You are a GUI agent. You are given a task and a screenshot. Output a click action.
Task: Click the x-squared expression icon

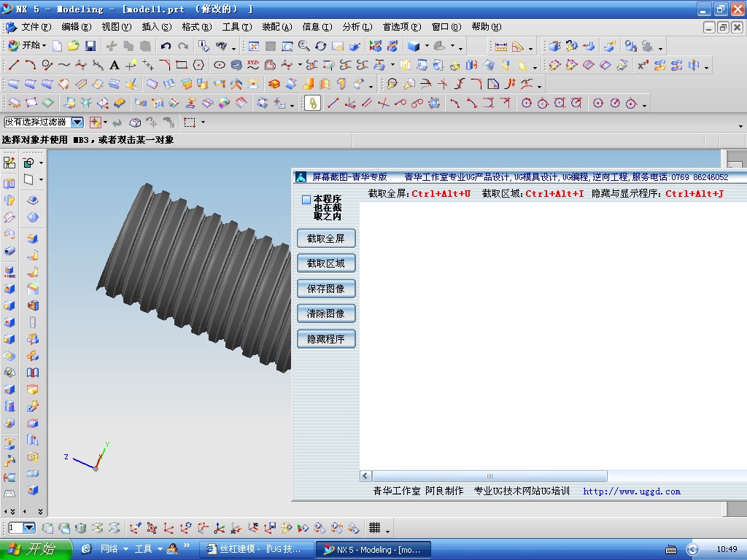[643, 65]
